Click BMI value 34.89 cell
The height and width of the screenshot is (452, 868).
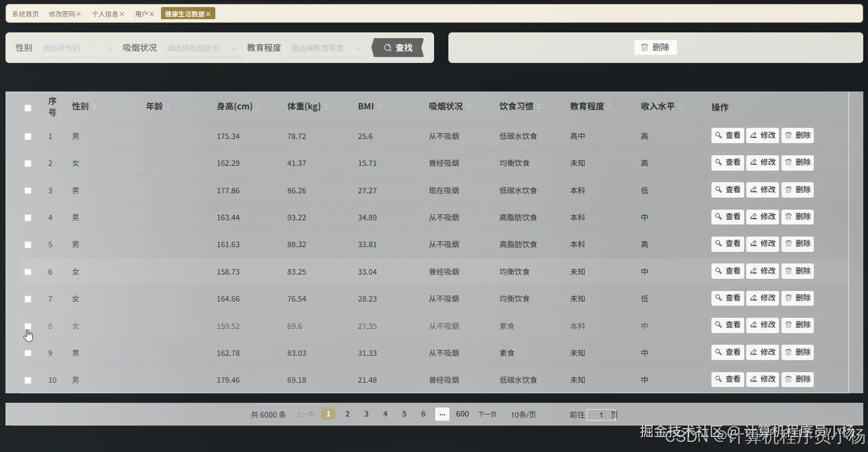click(x=367, y=218)
